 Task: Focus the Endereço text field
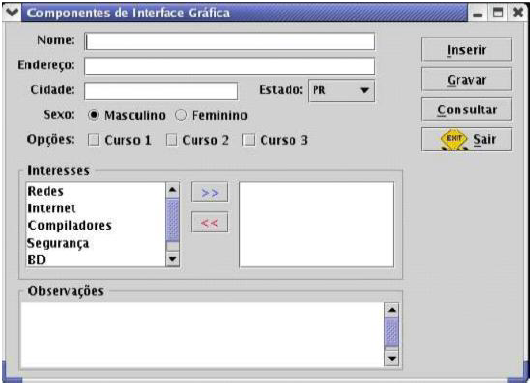coord(230,66)
